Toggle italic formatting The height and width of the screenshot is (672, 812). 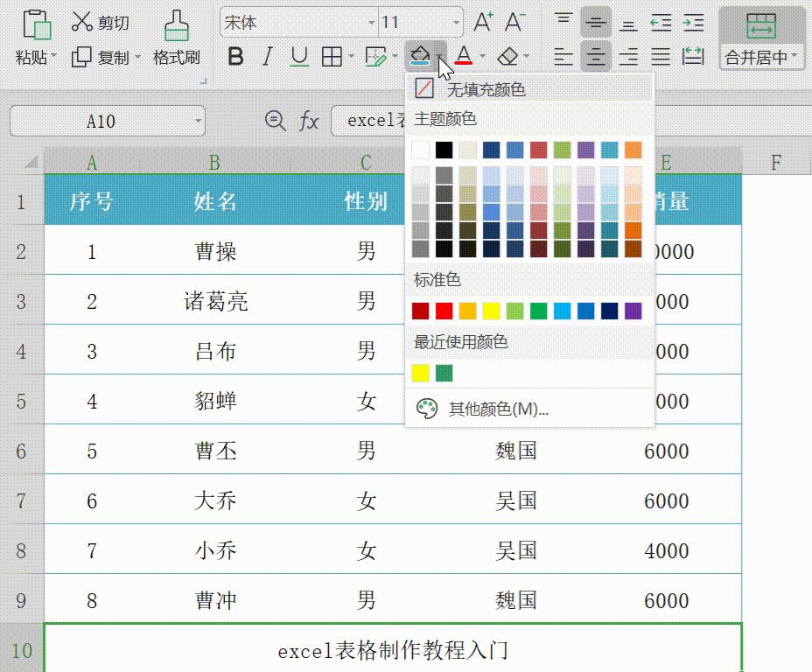click(x=267, y=55)
